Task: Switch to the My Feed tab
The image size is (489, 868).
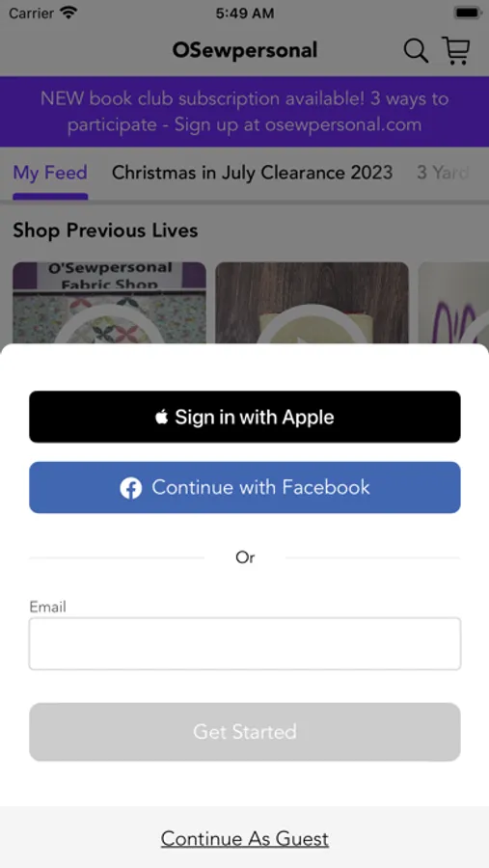Action: point(50,173)
